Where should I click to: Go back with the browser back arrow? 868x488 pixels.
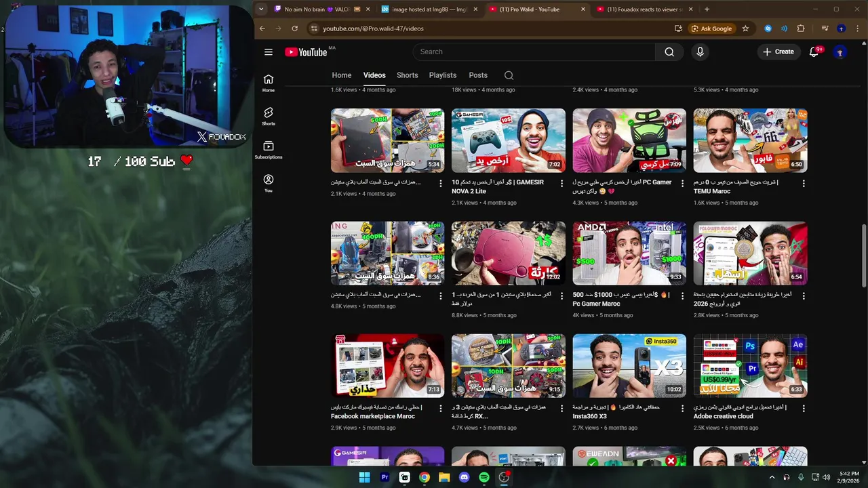point(262,28)
